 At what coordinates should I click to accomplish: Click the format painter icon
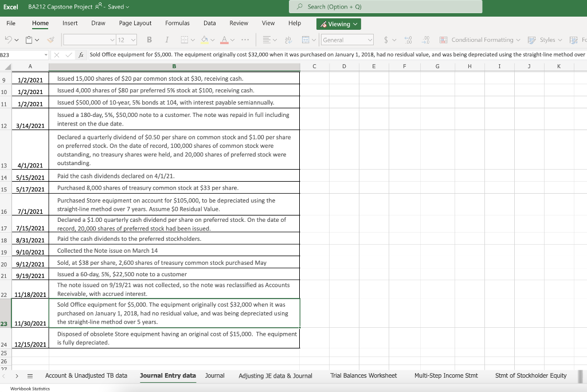(x=49, y=40)
